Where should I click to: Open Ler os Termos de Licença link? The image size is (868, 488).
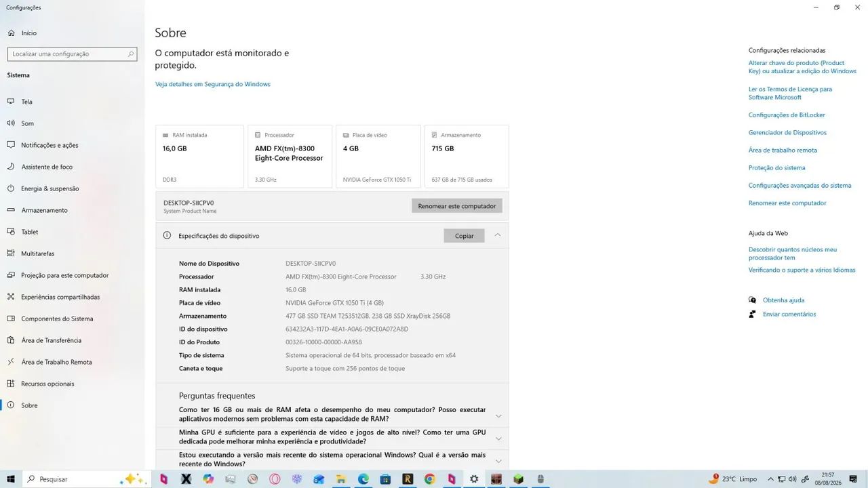790,93
